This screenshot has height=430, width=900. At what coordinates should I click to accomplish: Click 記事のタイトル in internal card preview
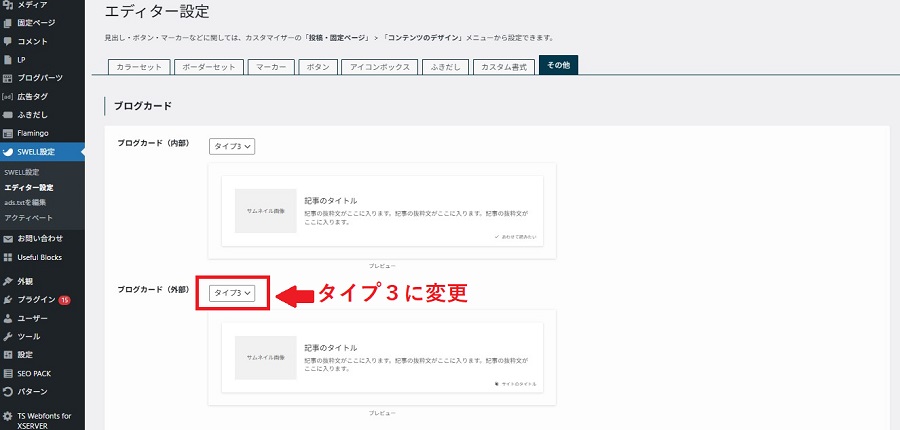331,200
